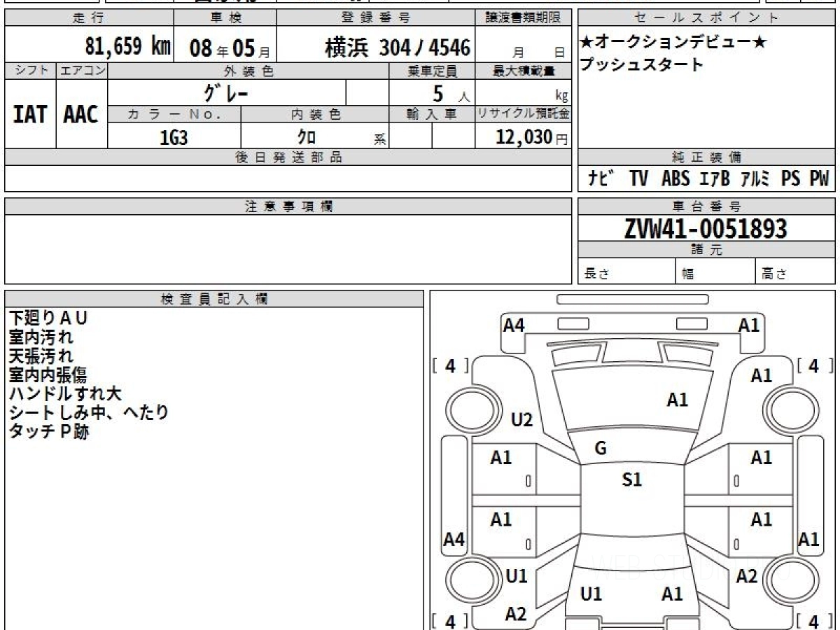Select recycle deposit 12,030円
840x630 pixels.
point(531,137)
